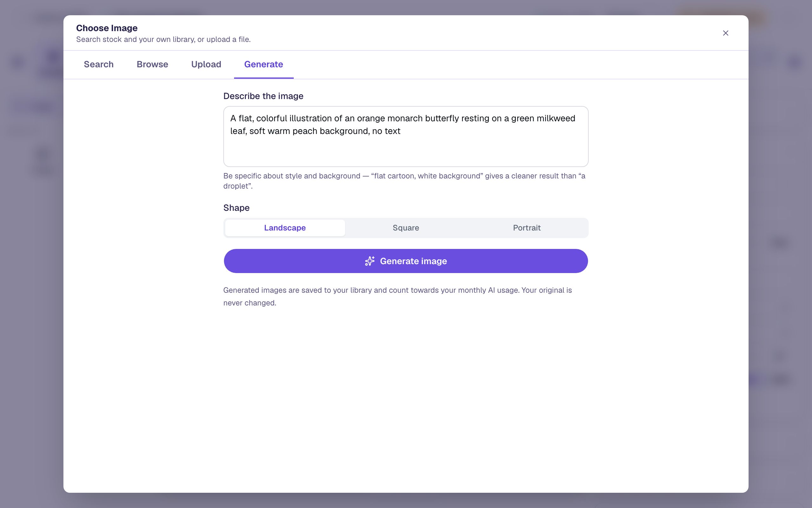Choose the Portrait shape option
Viewport: 812px width, 508px height.
pos(527,228)
